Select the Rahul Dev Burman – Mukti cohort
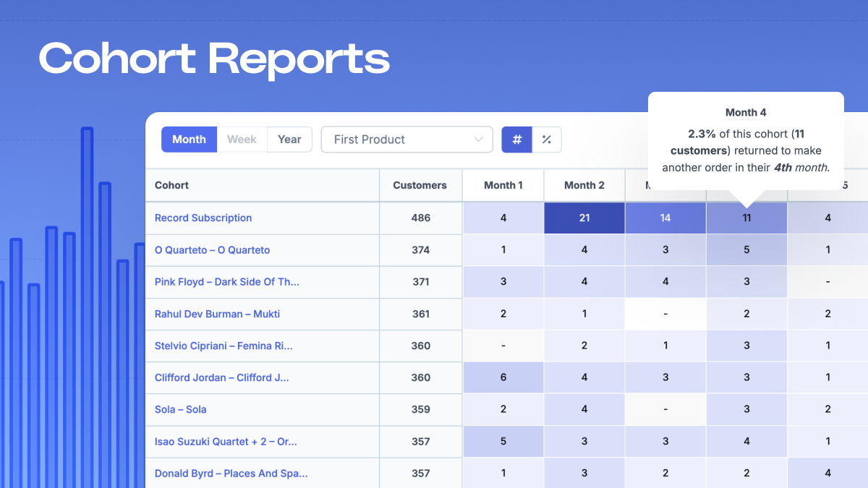This screenshot has height=488, width=868. (217, 314)
